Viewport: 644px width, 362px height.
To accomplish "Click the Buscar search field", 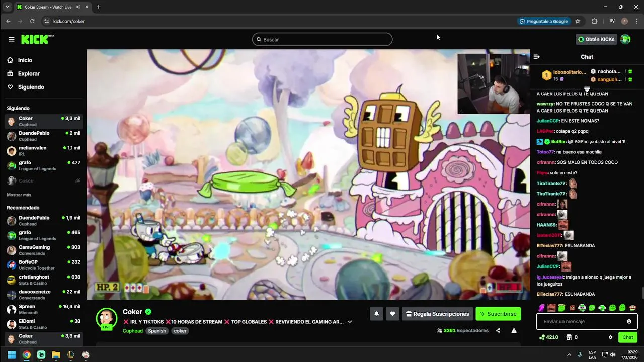I will click(x=322, y=39).
